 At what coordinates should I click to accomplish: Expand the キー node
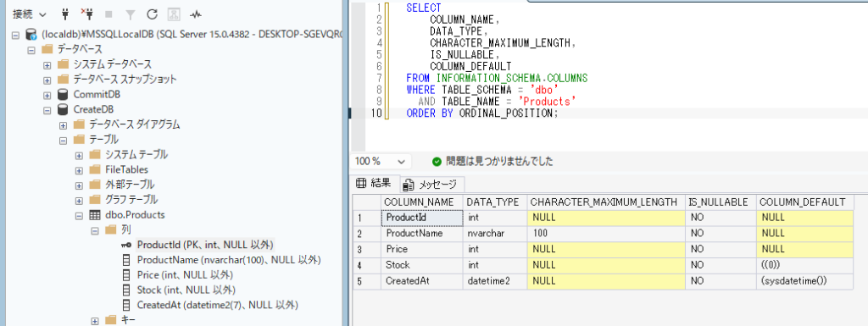pos(94,320)
